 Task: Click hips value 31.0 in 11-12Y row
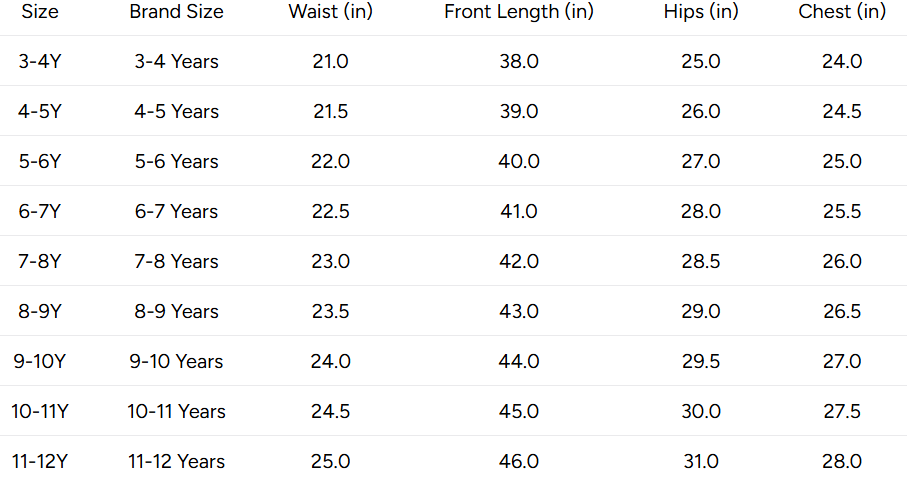click(x=701, y=461)
